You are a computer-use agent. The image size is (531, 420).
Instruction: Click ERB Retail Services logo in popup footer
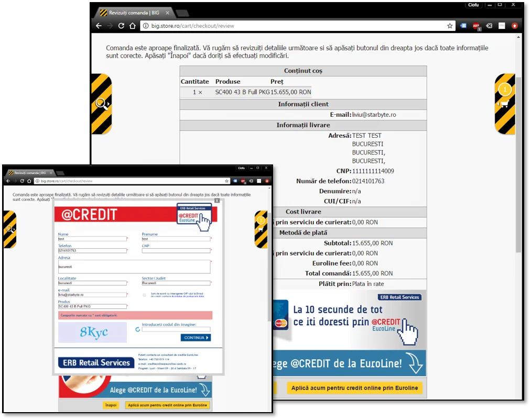click(x=96, y=363)
